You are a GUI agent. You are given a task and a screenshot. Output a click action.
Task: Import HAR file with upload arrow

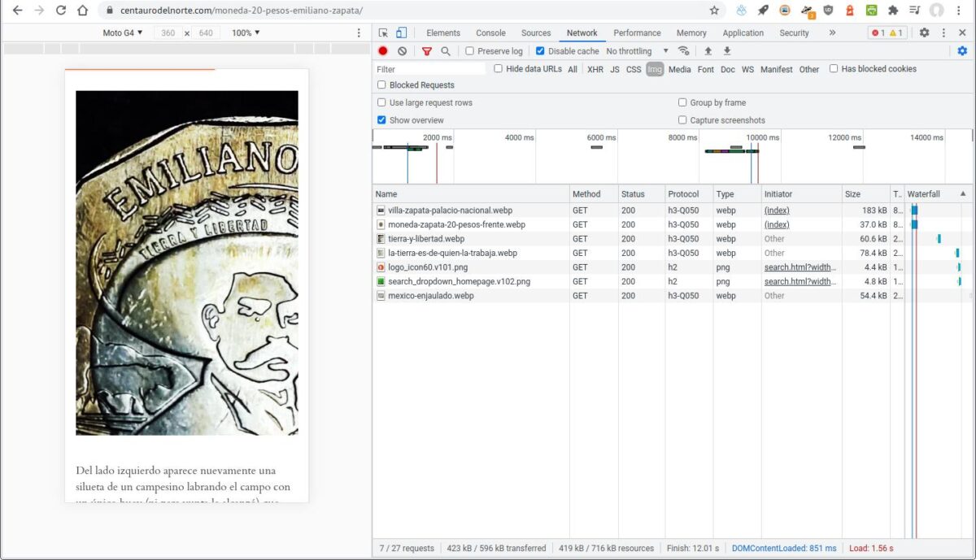point(708,51)
